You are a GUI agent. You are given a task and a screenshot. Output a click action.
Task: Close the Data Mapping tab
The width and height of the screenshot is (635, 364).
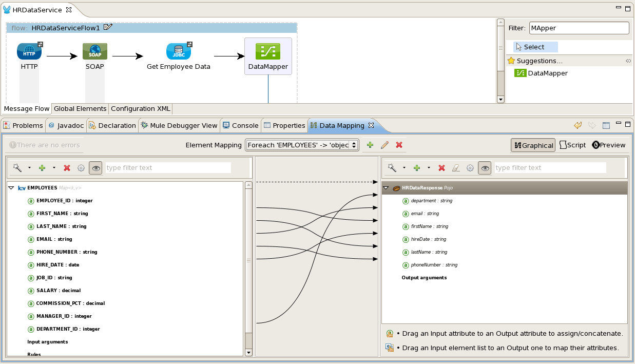(x=371, y=125)
